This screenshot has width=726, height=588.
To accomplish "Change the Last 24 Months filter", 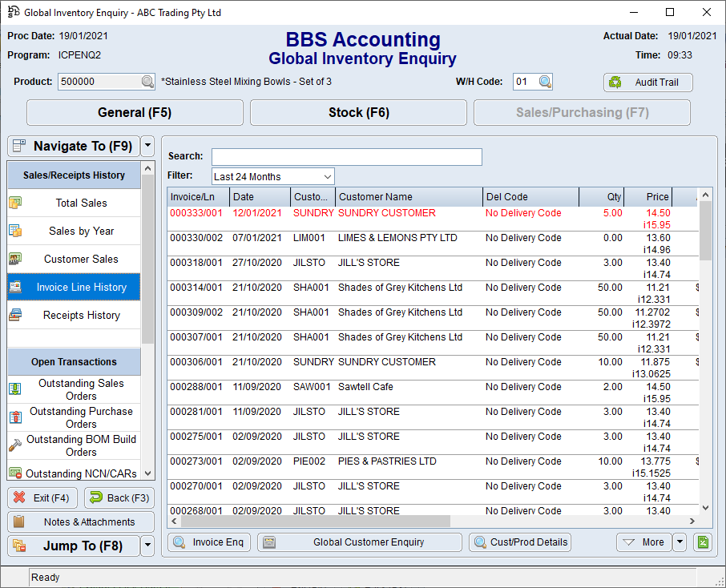I will pyautogui.click(x=272, y=175).
